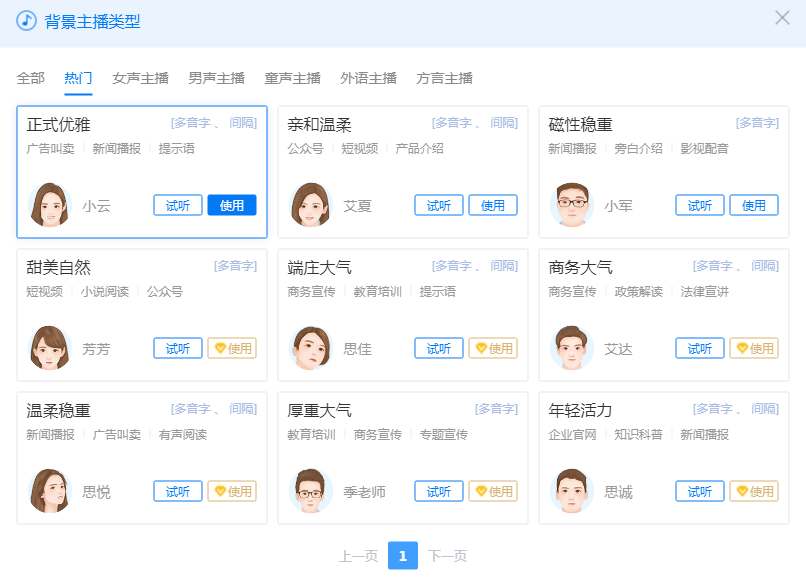Use the 小军 voice
The width and height of the screenshot is (806, 584).
coord(754,206)
